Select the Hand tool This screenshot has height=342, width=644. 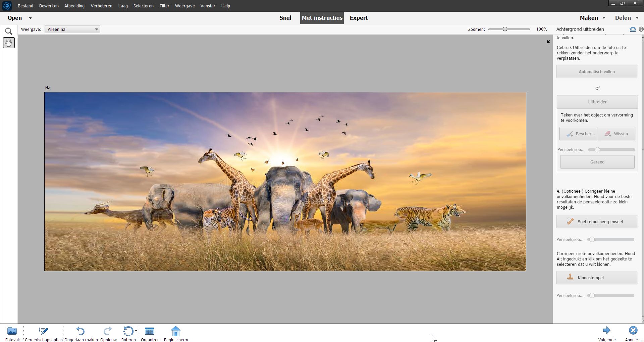click(9, 43)
